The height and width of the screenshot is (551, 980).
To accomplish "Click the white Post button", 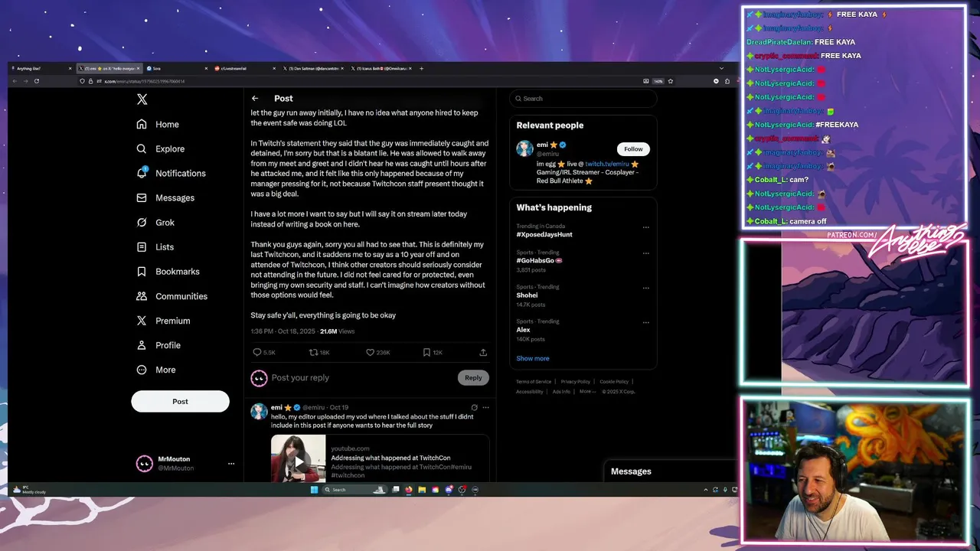I will coord(180,401).
